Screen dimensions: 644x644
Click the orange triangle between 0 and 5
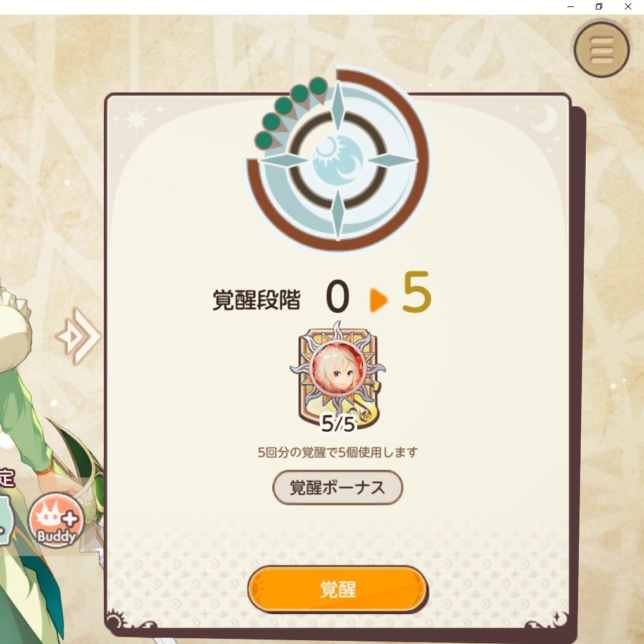(x=378, y=300)
